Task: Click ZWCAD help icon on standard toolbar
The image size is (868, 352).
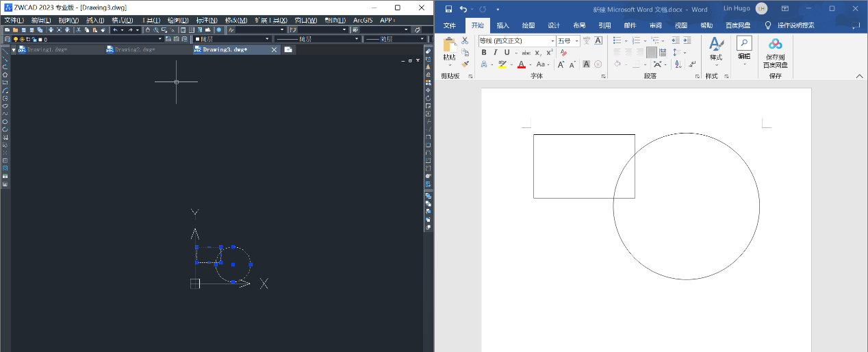Action: [x=219, y=30]
